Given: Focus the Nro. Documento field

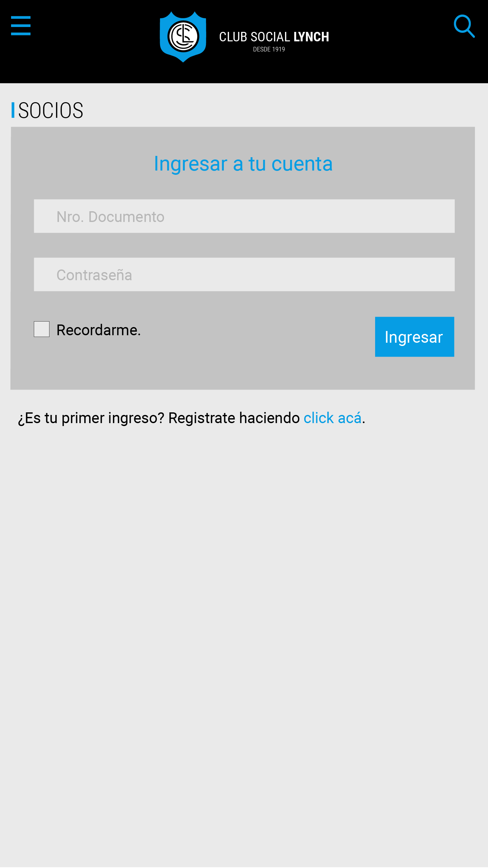Looking at the screenshot, I should [x=244, y=216].
